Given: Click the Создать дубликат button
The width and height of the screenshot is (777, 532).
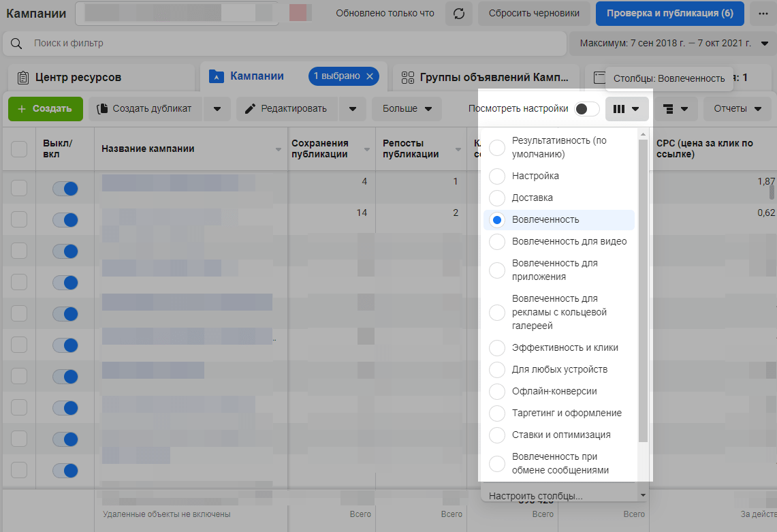Looking at the screenshot, I should (x=145, y=109).
